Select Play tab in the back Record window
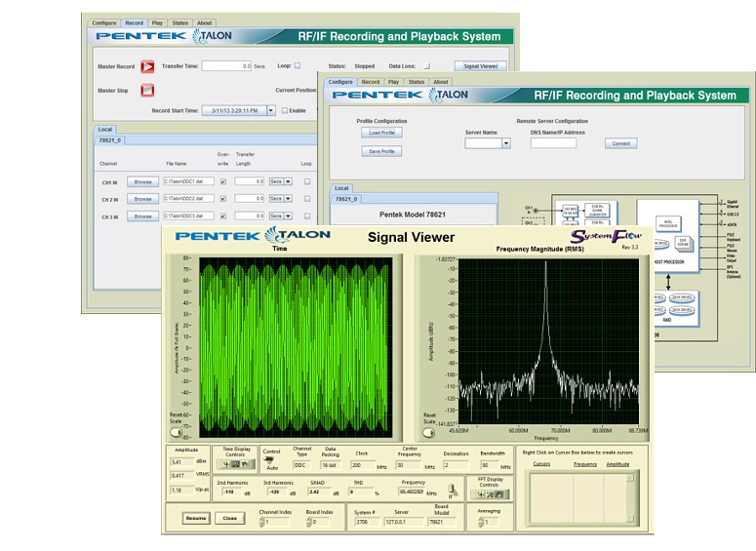756x551 pixels. (157, 23)
